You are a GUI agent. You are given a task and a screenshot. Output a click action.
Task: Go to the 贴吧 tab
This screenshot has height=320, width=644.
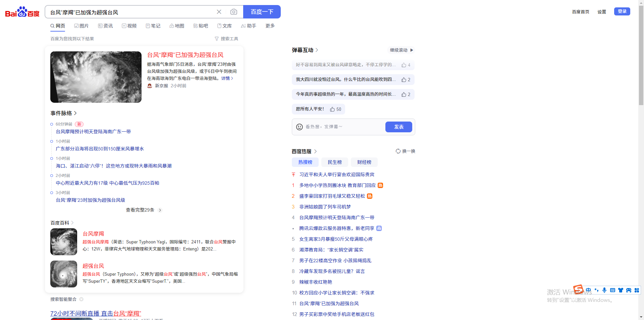point(201,26)
